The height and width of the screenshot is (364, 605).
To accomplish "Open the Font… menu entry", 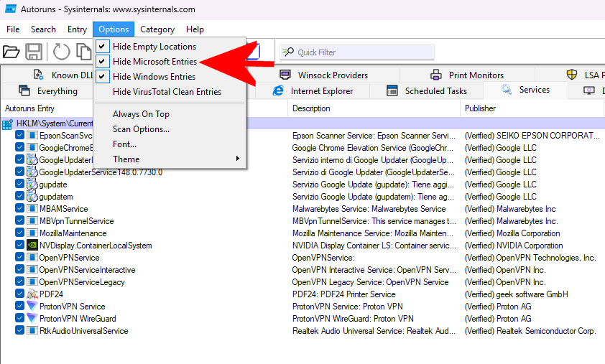I will 170,144.
